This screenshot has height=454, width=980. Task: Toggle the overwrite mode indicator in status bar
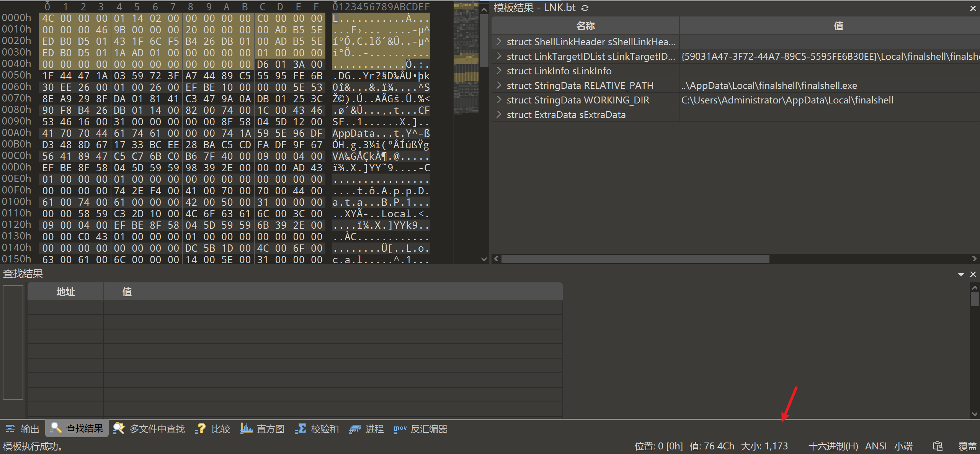tap(967, 446)
